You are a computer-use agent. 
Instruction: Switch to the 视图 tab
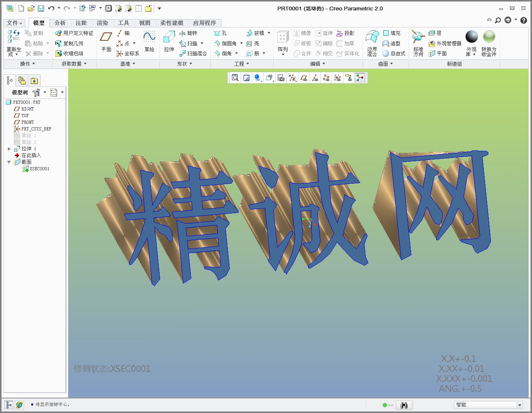click(x=145, y=23)
